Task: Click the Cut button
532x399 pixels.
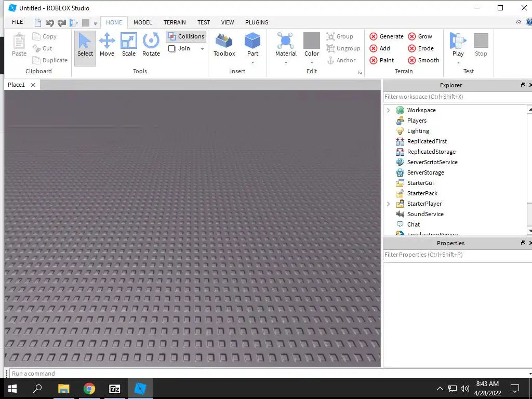Action: tap(43, 48)
